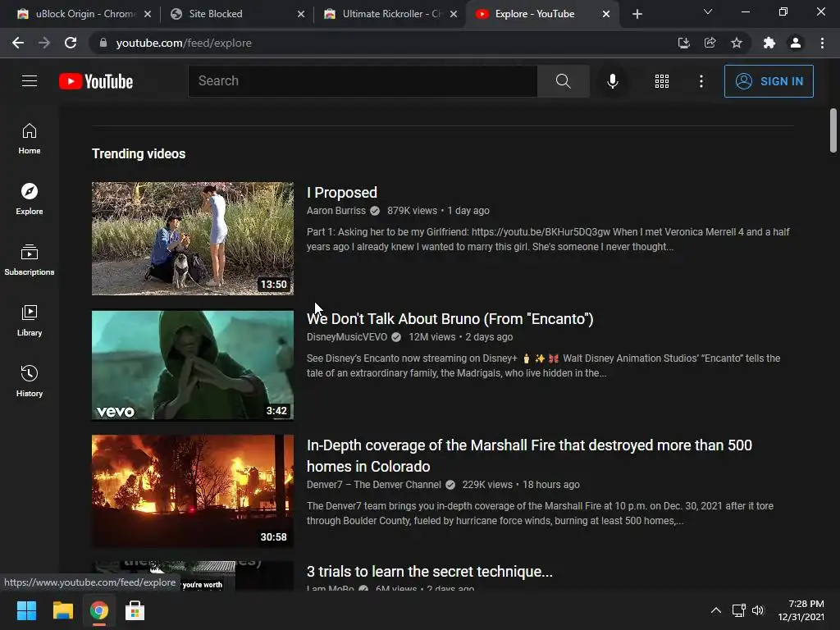Open Subscriptions in the sidebar
The image size is (840, 630).
click(30, 260)
